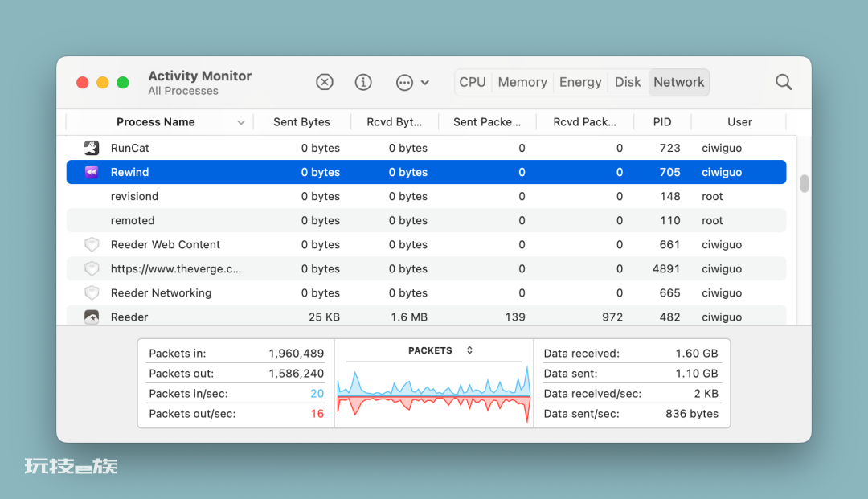
Task: Click the vertical scrollbar thumb
Action: [x=805, y=183]
